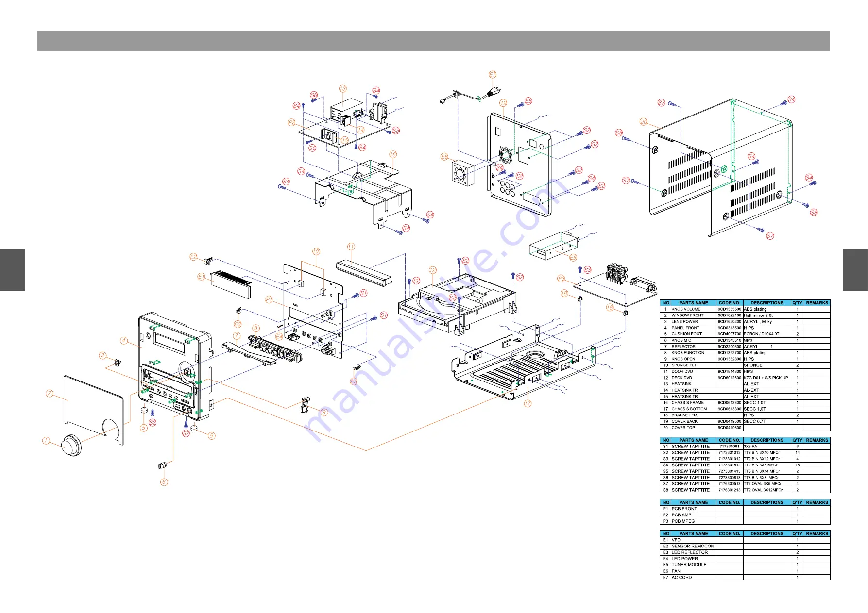Click the 'SENSOR REMOCON' part name

693,546
